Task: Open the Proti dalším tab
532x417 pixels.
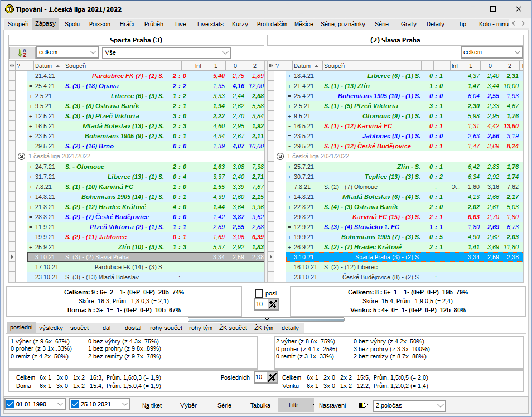Action: (x=272, y=24)
